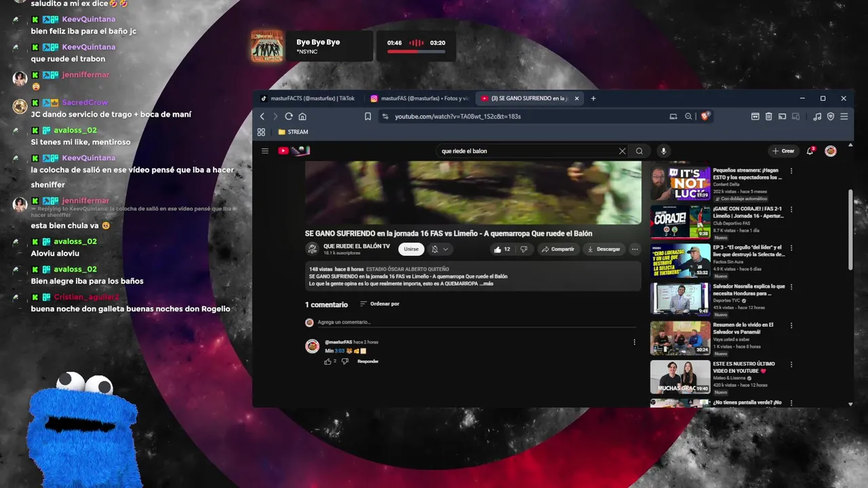Click the trash icon in browser toolbar
868x488 pixels.
pyautogui.click(x=768, y=117)
